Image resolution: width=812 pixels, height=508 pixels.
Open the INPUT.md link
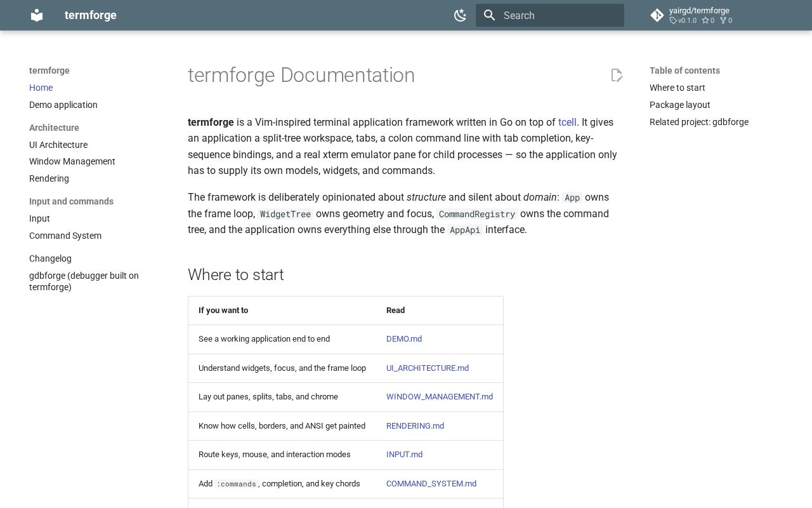point(404,455)
